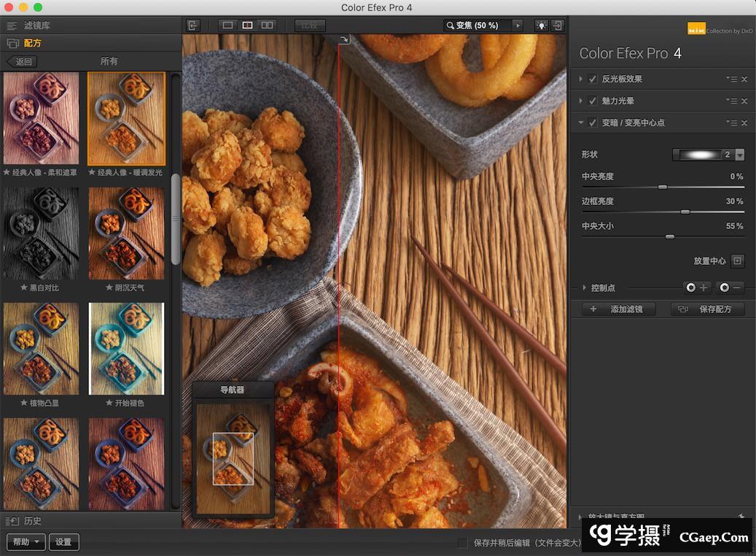Click the 添加滤镜 button
Screen dimensions: 756x556
619,309
